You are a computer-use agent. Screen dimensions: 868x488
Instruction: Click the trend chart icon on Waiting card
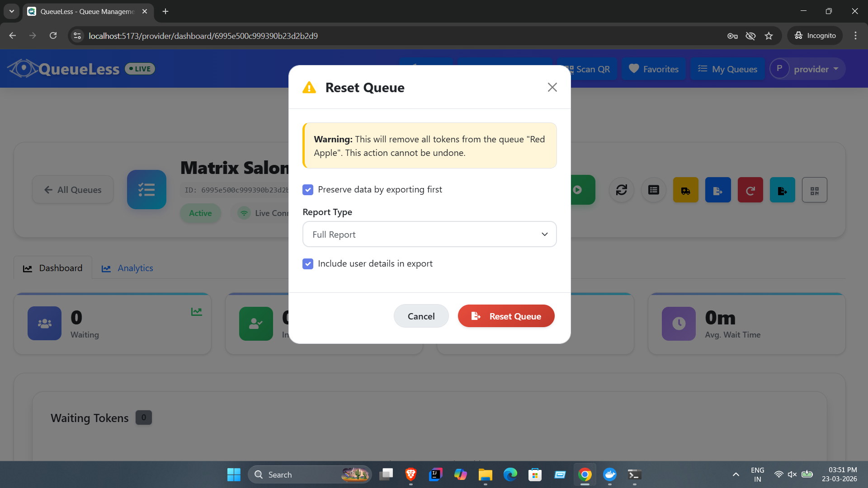pyautogui.click(x=196, y=312)
